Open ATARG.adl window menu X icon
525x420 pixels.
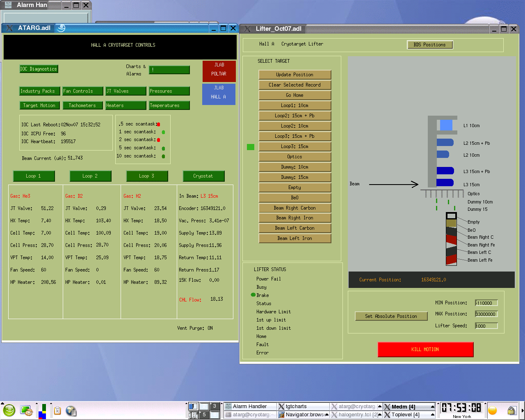click(9, 28)
